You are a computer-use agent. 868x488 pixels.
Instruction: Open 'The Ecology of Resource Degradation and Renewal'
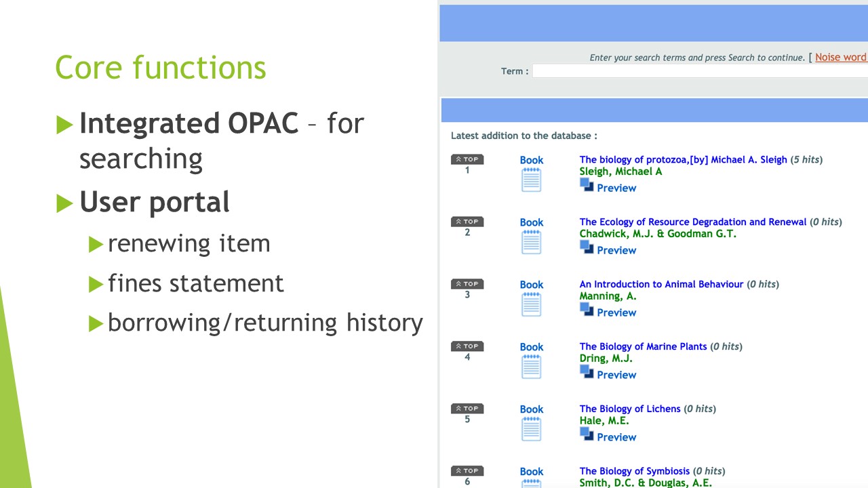pyautogui.click(x=692, y=222)
